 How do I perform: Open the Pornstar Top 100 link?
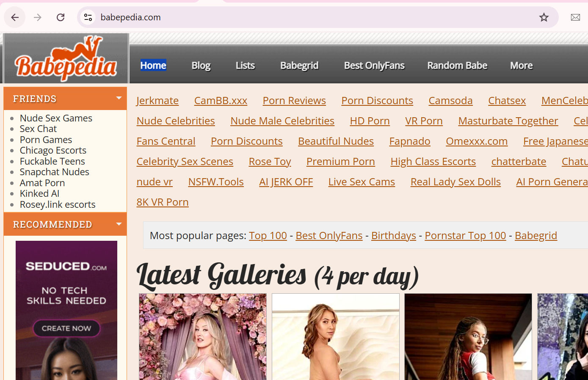(x=465, y=235)
